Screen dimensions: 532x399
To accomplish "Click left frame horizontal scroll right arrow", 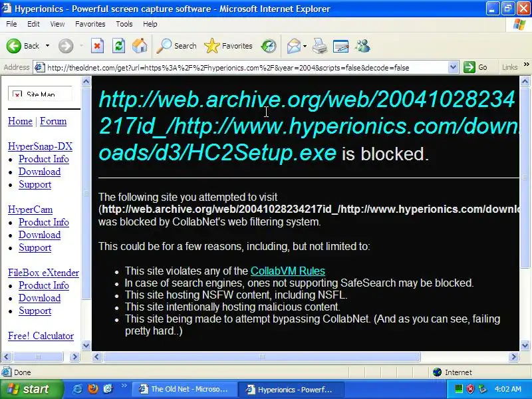I will pos(74,356).
